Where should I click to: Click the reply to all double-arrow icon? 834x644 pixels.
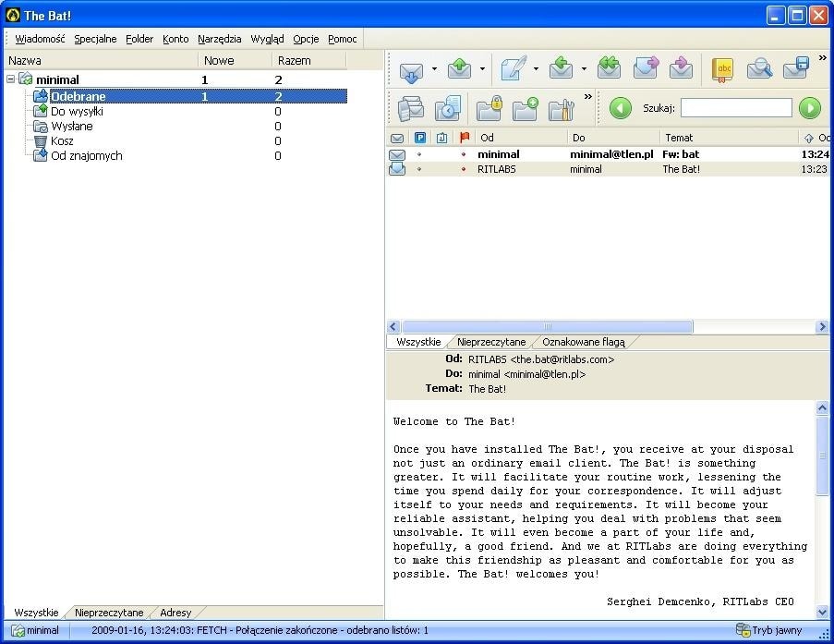pyautogui.click(x=609, y=68)
